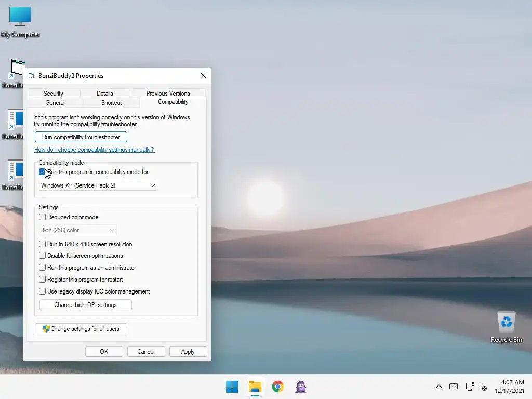Viewport: 532px width, 399px height.
Task: Open How do I choose compatibility settings manually link
Action: pyautogui.click(x=95, y=150)
